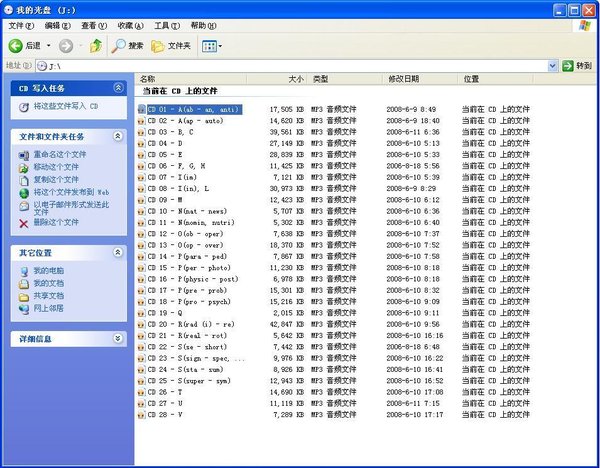
Task: Click the address bar path field
Action: click(290, 66)
